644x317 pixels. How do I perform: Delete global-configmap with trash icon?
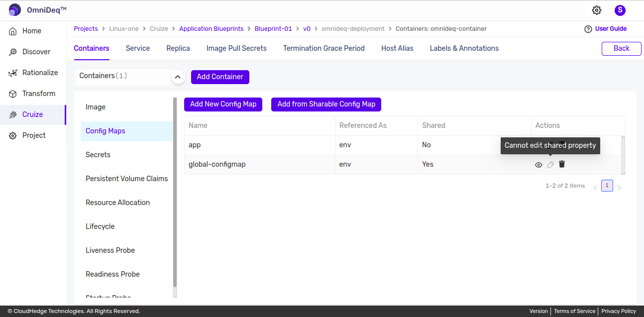coord(562,164)
